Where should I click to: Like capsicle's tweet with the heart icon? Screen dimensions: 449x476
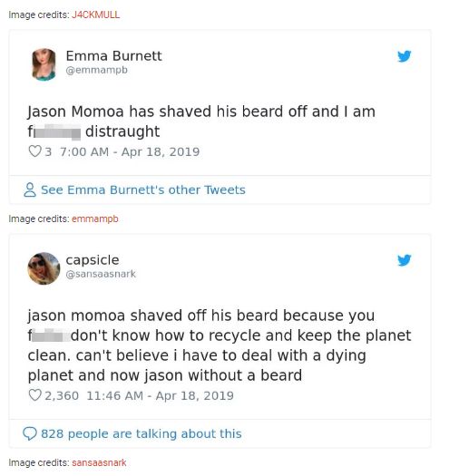click(34, 395)
